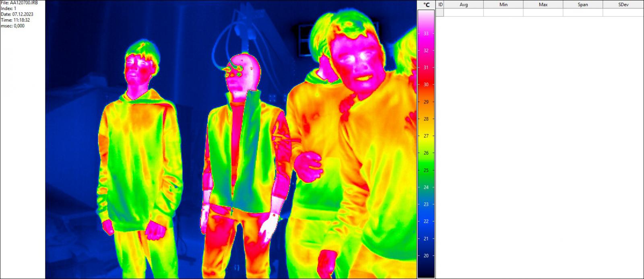Click the SDev column header
Image resolution: width=644 pixels, height=279 pixels.
(623, 4)
